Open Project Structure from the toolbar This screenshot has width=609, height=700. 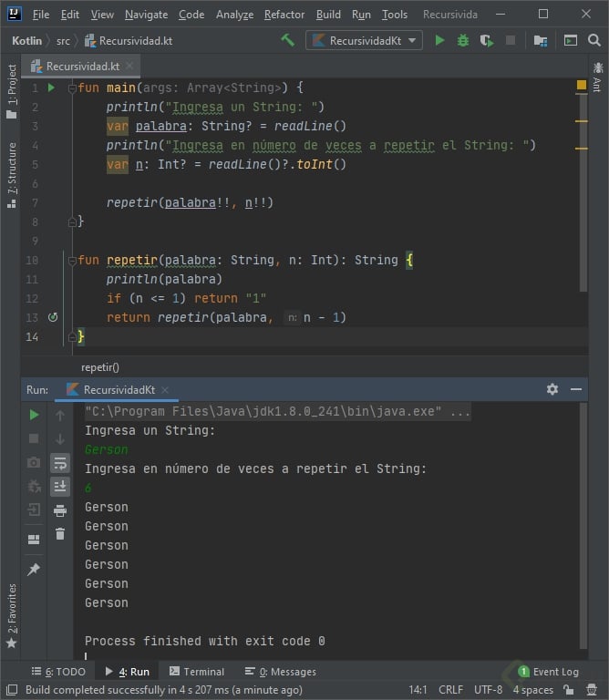point(541,41)
